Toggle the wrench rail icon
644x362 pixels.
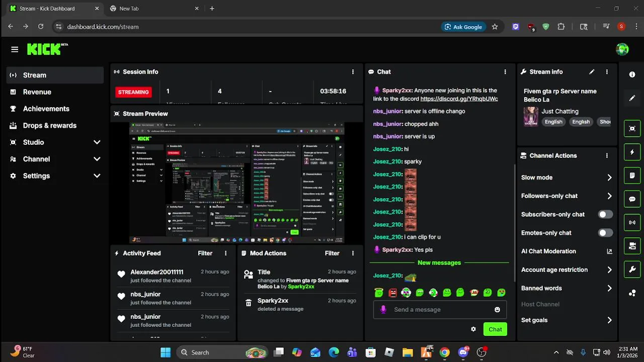632,269
